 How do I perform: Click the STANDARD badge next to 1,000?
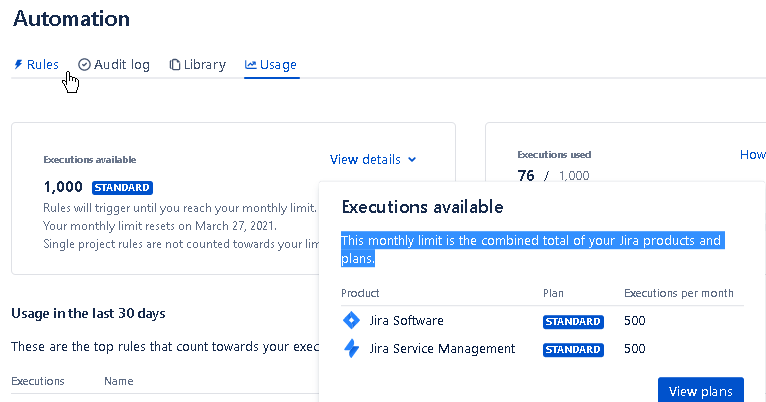click(122, 188)
